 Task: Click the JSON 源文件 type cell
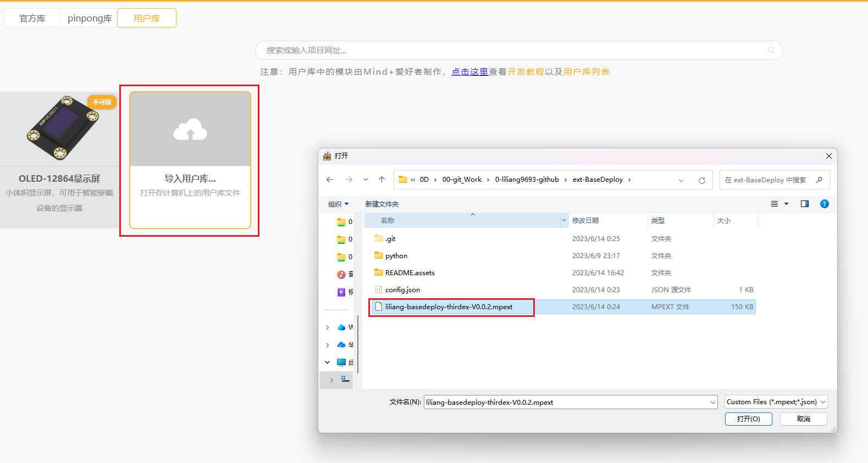pos(671,290)
